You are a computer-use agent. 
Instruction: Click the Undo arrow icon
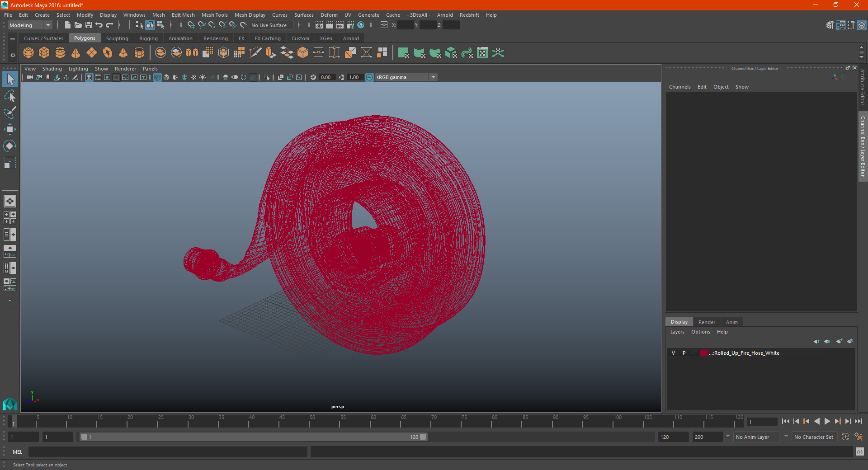99,25
